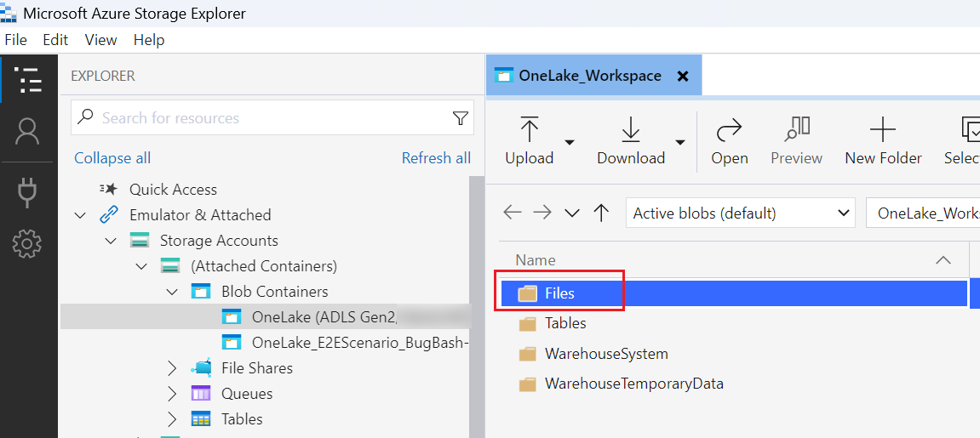Screen dimensions: 980x438
Task: Click the File Shares icon in tree
Action: coord(201,367)
